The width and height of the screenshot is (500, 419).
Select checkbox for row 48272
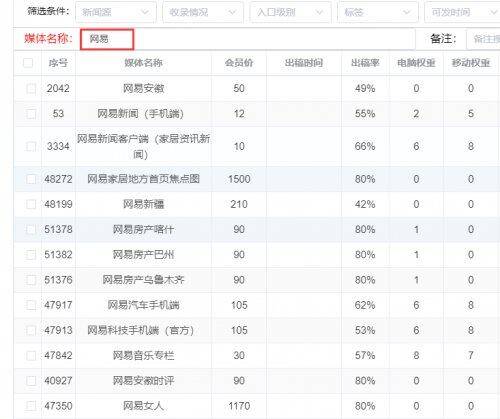[31, 179]
